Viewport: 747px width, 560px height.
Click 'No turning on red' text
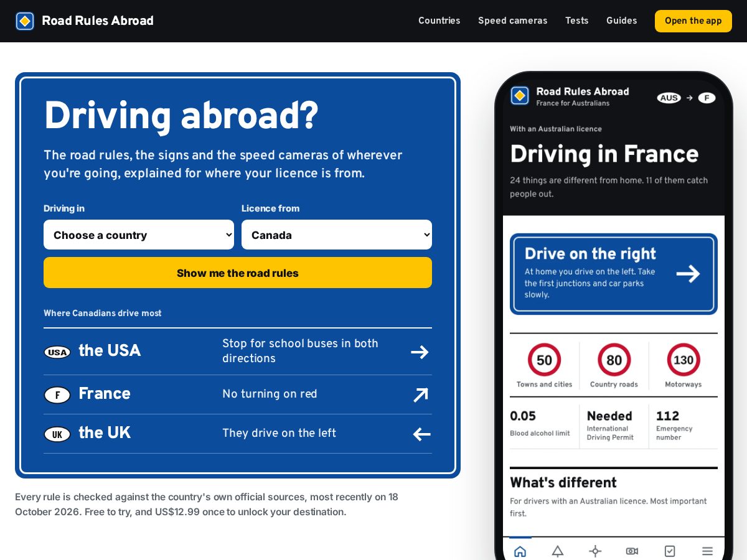click(x=270, y=394)
